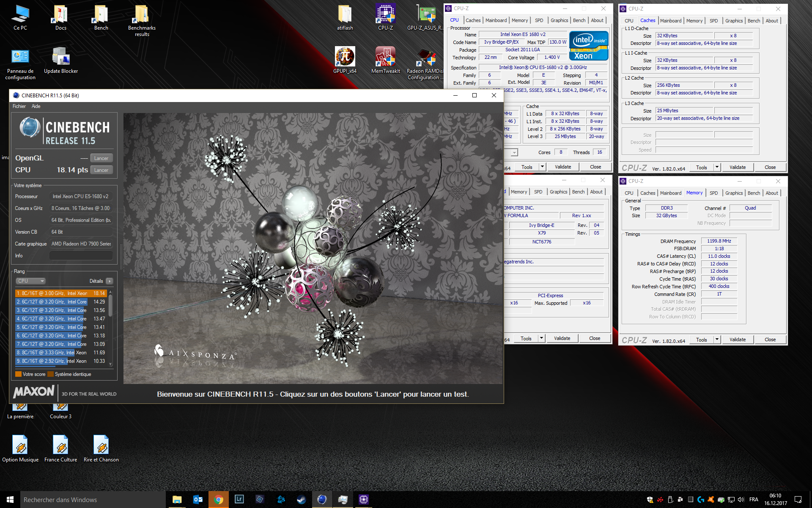This screenshot has width=812, height=508.
Task: Launch the GPU-Z_ASUS shortcut
Action: click(425, 18)
